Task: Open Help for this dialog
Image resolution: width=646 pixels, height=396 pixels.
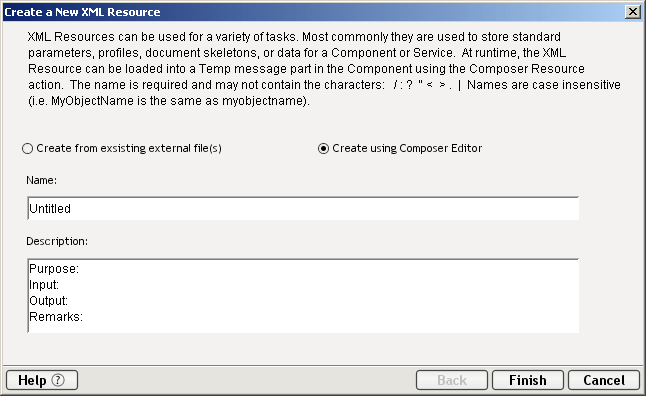Action: click(x=42, y=380)
